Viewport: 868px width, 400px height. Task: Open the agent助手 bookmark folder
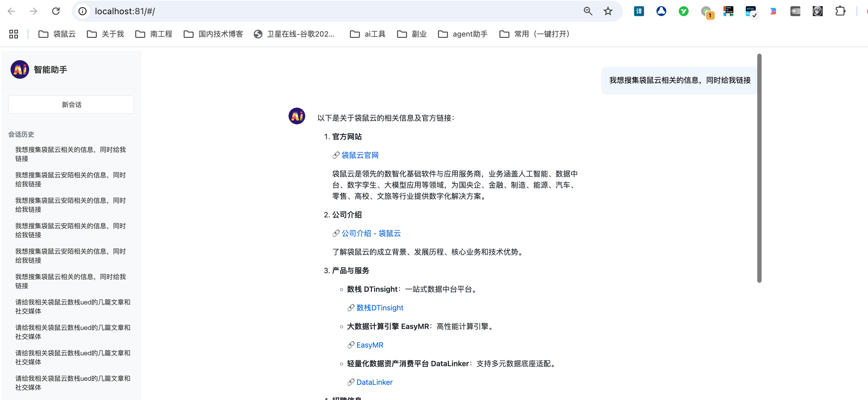[463, 34]
